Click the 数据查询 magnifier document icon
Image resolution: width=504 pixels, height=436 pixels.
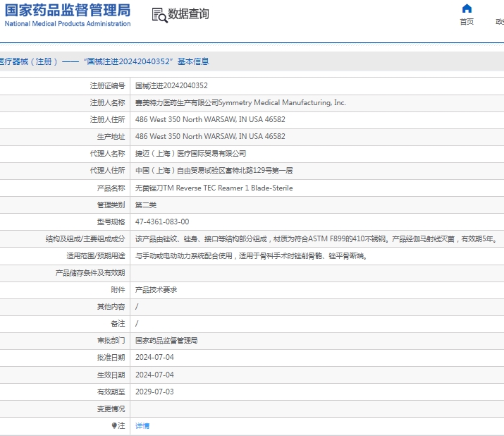click(159, 15)
